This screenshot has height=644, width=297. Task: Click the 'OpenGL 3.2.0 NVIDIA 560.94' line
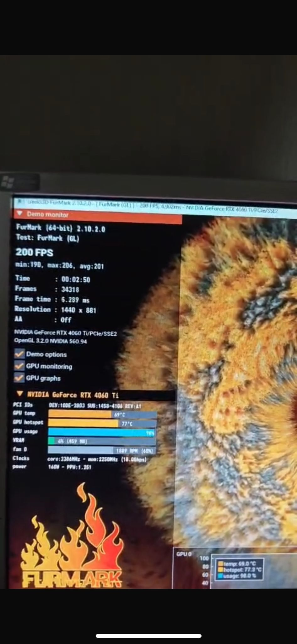click(50, 341)
